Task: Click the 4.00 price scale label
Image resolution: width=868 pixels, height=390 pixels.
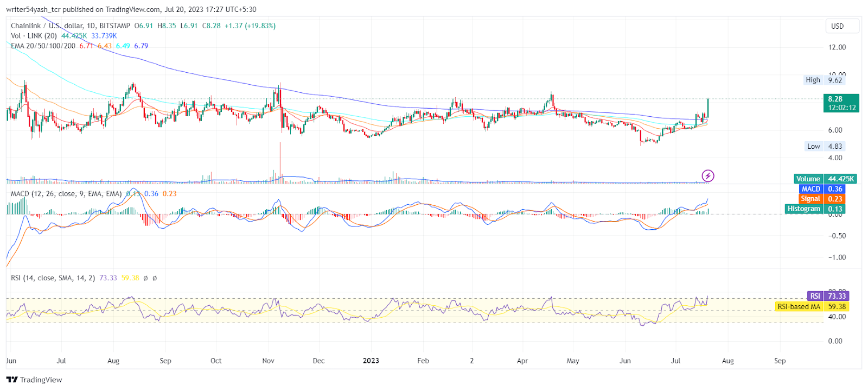Action: point(835,158)
